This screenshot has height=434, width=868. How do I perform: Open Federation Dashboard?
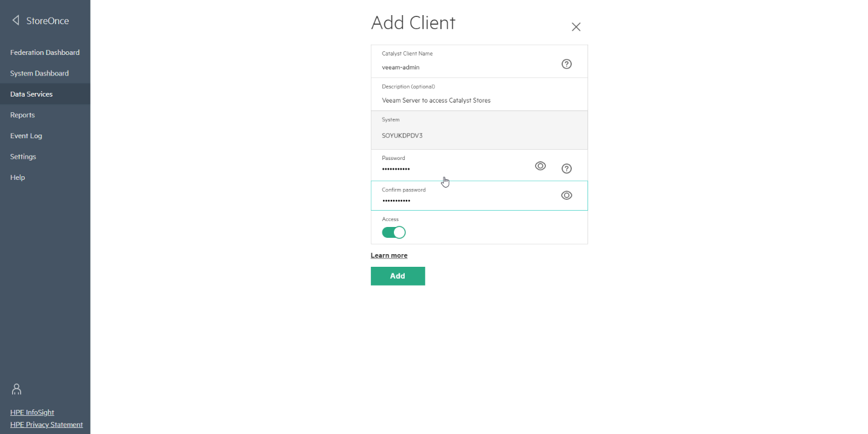point(45,53)
